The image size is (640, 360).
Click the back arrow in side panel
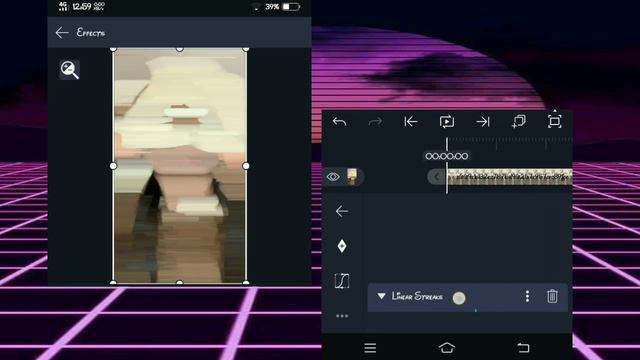click(x=342, y=211)
